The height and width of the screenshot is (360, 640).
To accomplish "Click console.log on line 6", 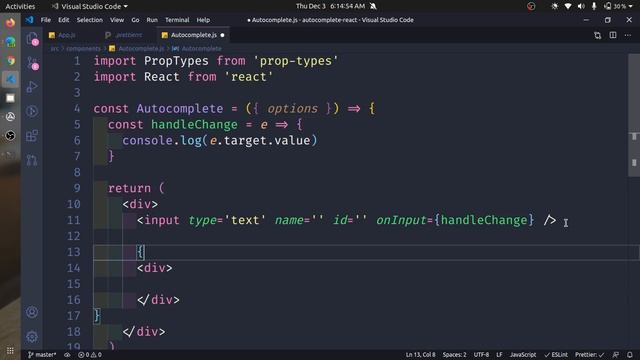I will (162, 140).
